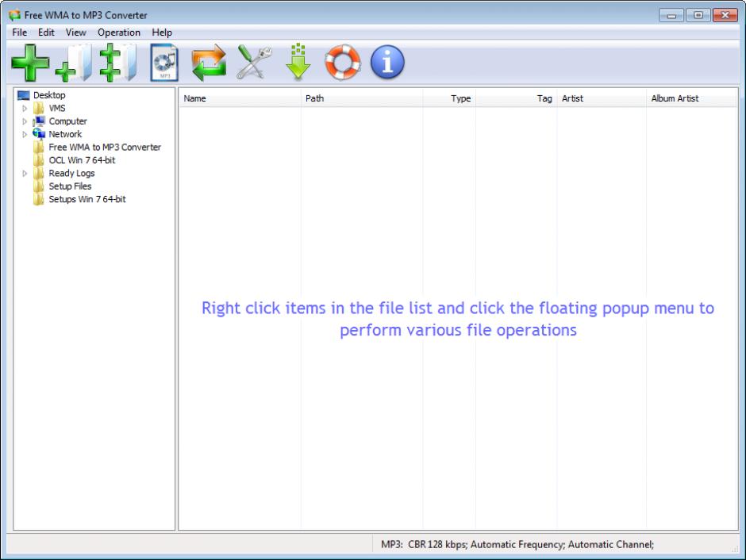Sort list by Type column header
This screenshot has height=560, width=746.
(449, 98)
